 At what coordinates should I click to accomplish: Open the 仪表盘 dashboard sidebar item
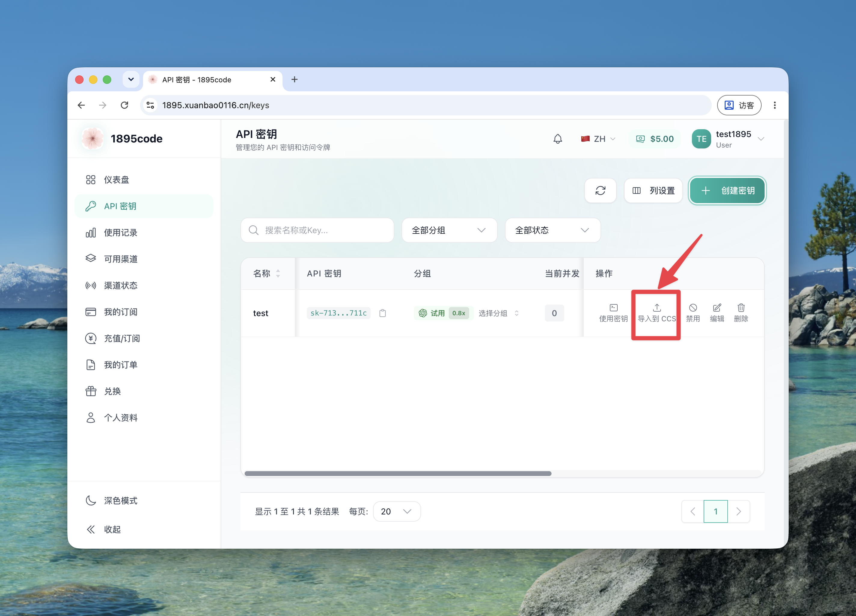point(144,180)
